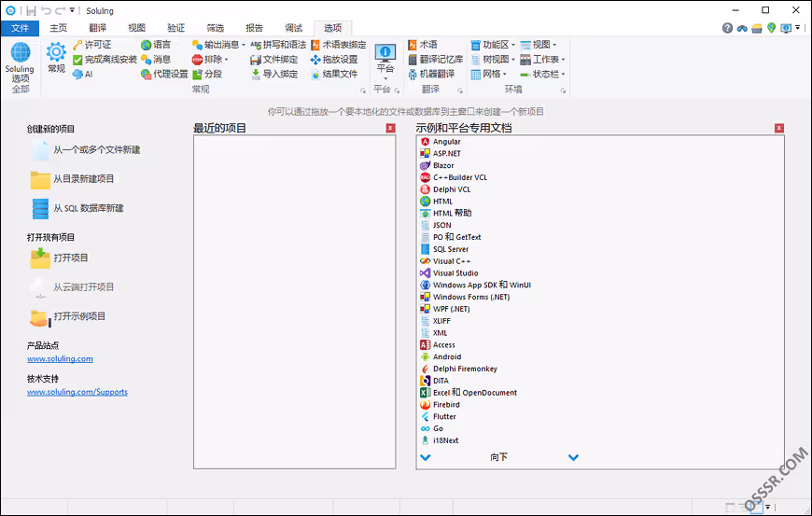
Task: Switch to the 报告 report tab
Action: pyautogui.click(x=254, y=28)
